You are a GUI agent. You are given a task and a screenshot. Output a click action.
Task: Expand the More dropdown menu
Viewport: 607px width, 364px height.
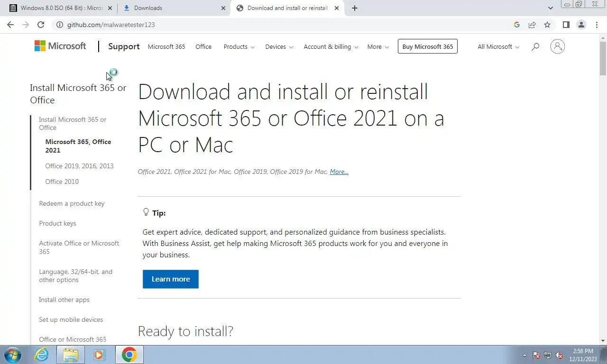tap(378, 46)
